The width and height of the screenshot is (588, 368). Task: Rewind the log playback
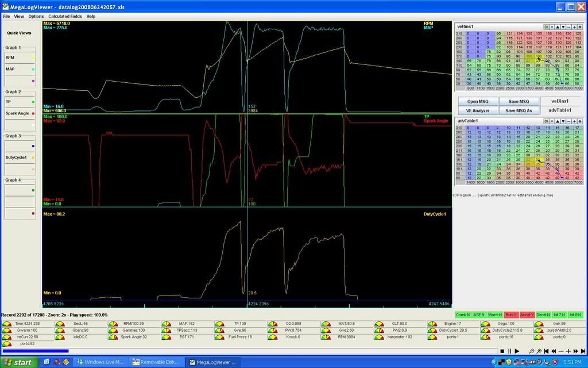pyautogui.click(x=554, y=351)
